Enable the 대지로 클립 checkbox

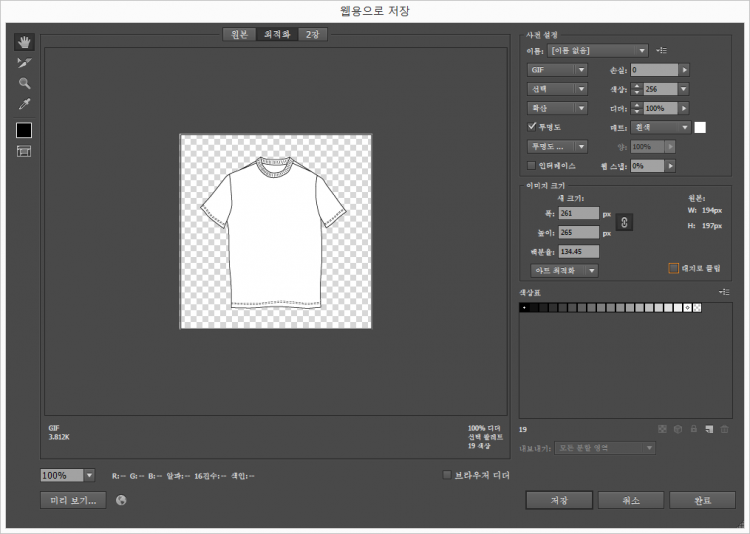673,268
